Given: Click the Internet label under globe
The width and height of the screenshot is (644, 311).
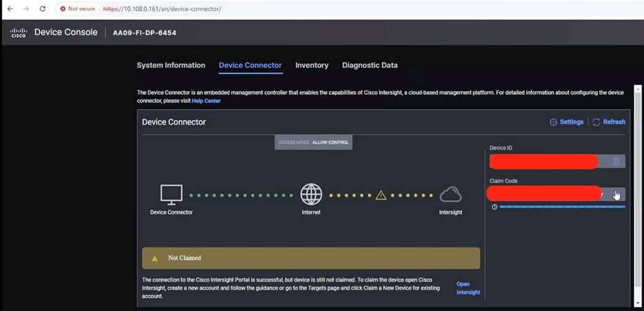Looking at the screenshot, I should tap(311, 212).
